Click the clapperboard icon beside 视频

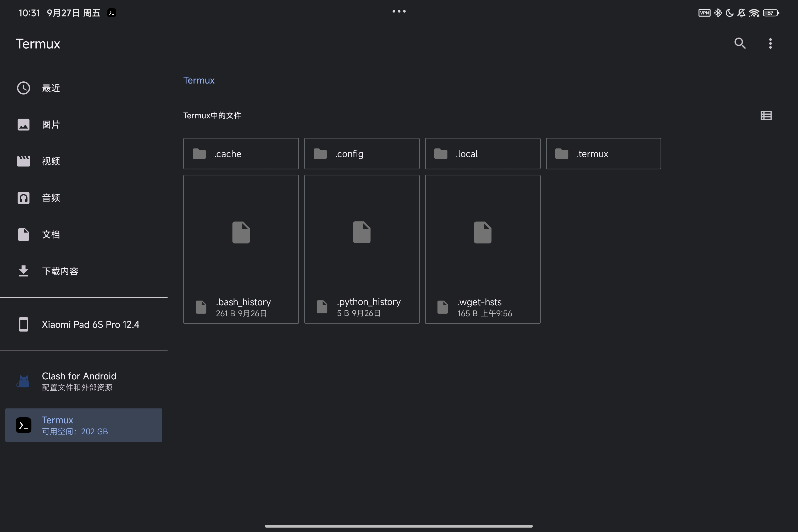(x=23, y=161)
